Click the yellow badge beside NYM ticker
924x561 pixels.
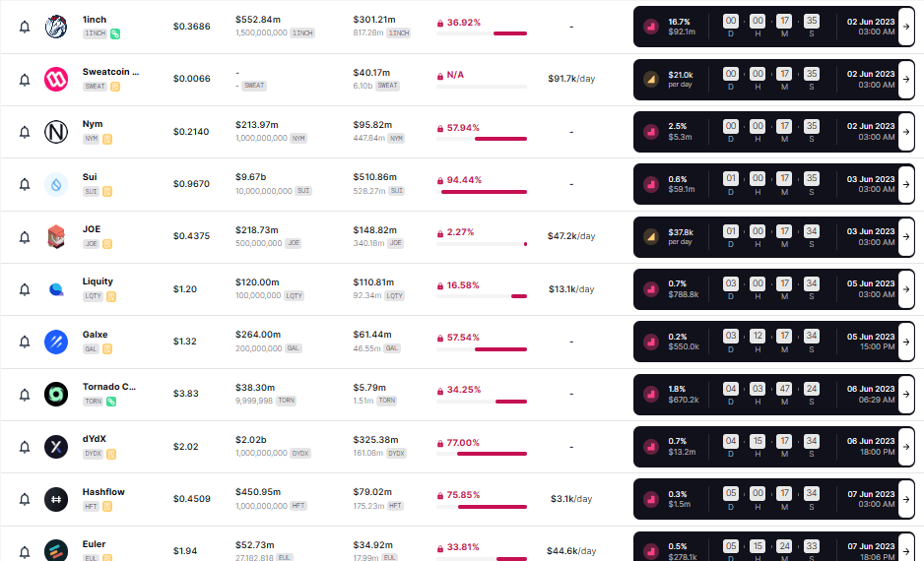pos(107,139)
